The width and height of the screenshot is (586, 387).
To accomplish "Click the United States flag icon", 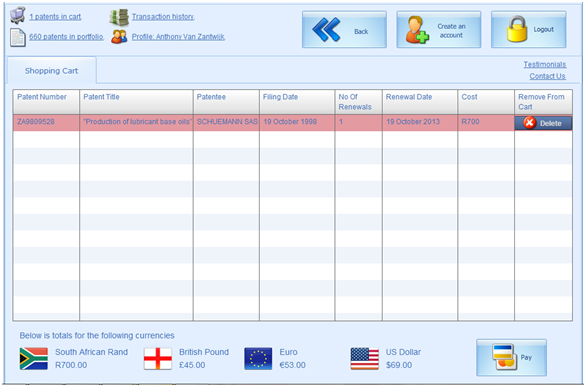I will [x=364, y=359].
